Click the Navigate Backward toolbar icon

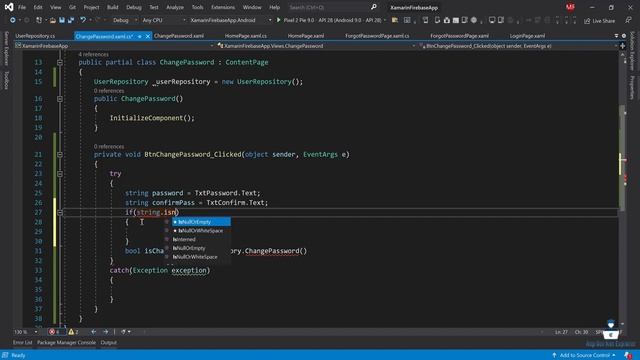[13, 20]
